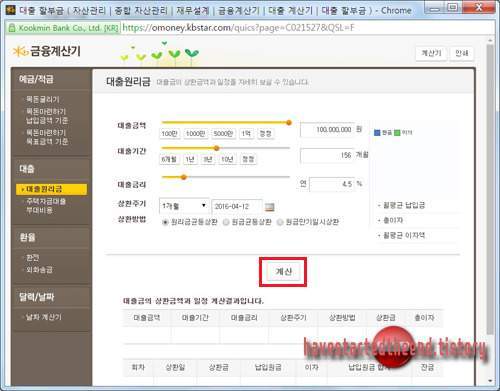
Task: Open 주택자금대출 부대비용 in sidebar
Action: (45, 206)
